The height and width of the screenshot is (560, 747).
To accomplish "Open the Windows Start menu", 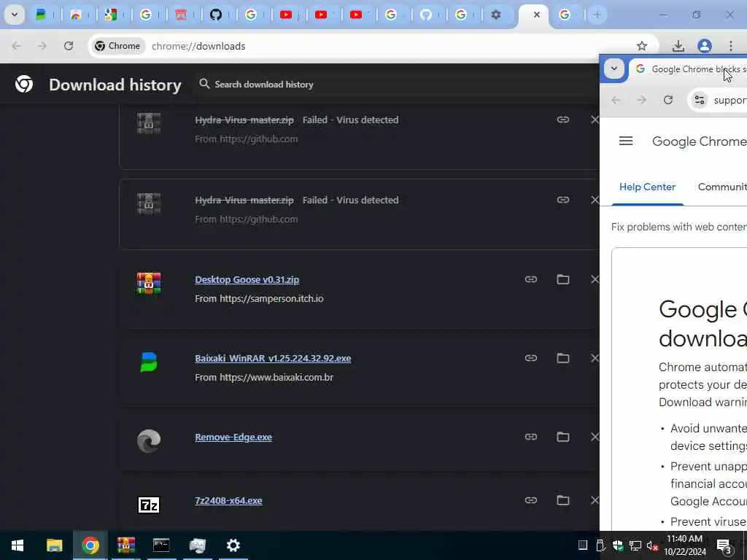I will click(x=18, y=545).
